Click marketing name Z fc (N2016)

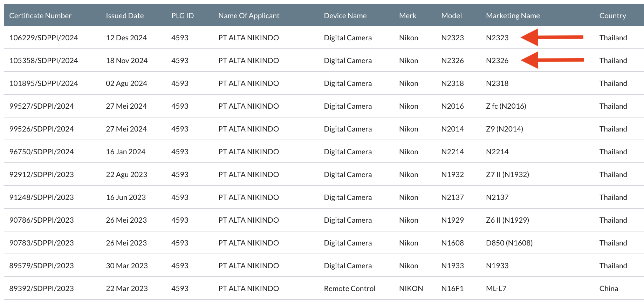click(506, 106)
